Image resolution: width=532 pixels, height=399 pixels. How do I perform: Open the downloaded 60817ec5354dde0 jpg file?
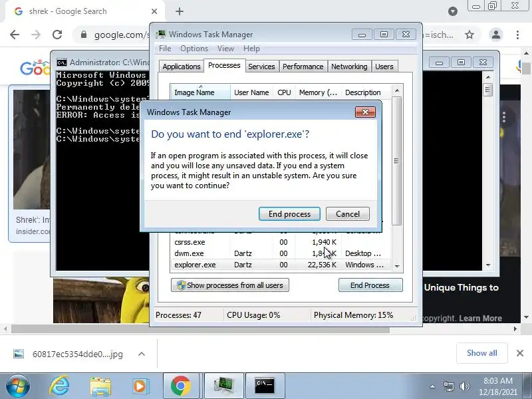click(68, 354)
